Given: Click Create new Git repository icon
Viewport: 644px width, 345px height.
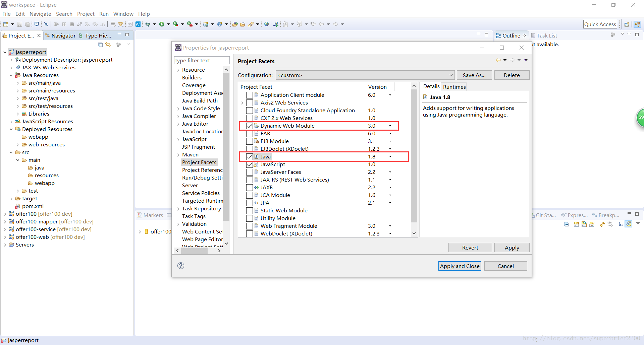Looking at the screenshot, I should pyautogui.click(x=592, y=224).
